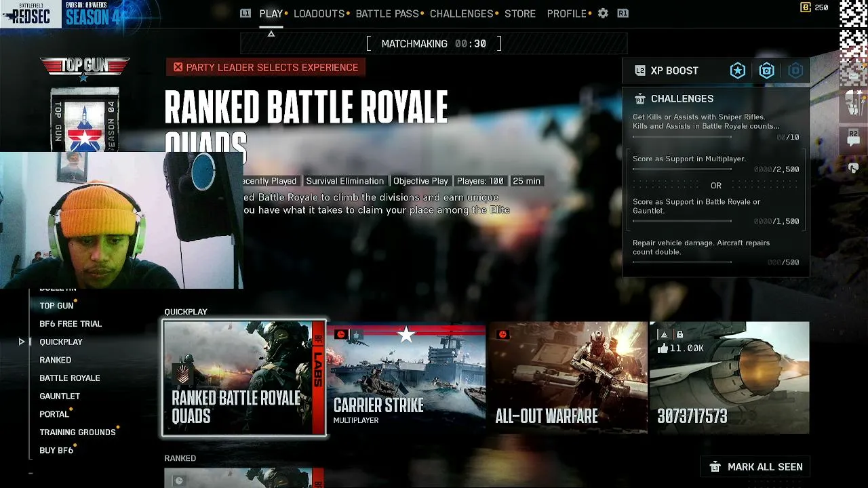This screenshot has width=868, height=488.
Task: Click the MARK ALL SEEN button
Action: point(757,467)
